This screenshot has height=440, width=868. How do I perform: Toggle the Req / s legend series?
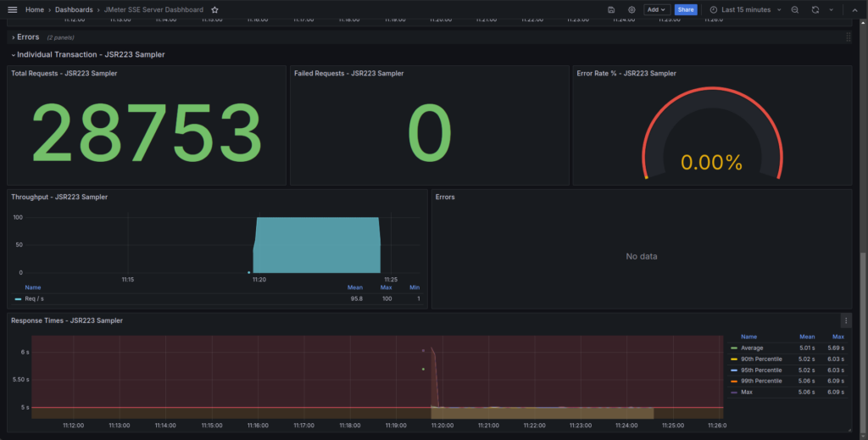[x=34, y=299]
